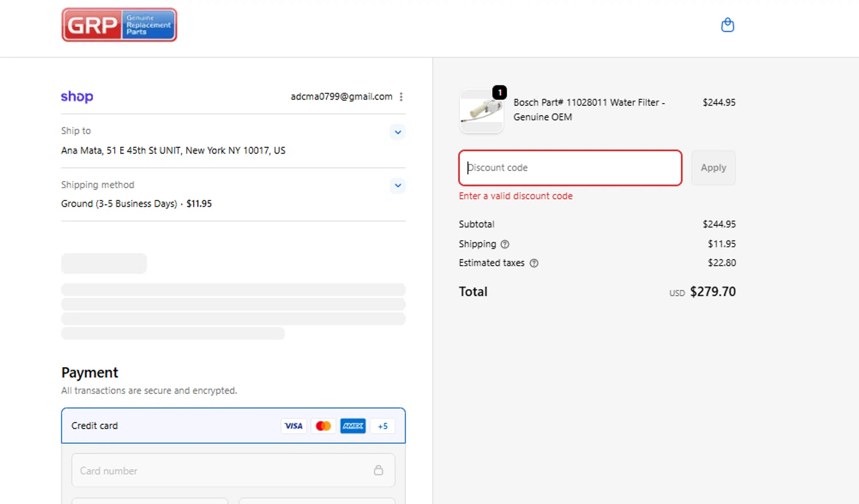Focus the Card number field

click(x=234, y=470)
